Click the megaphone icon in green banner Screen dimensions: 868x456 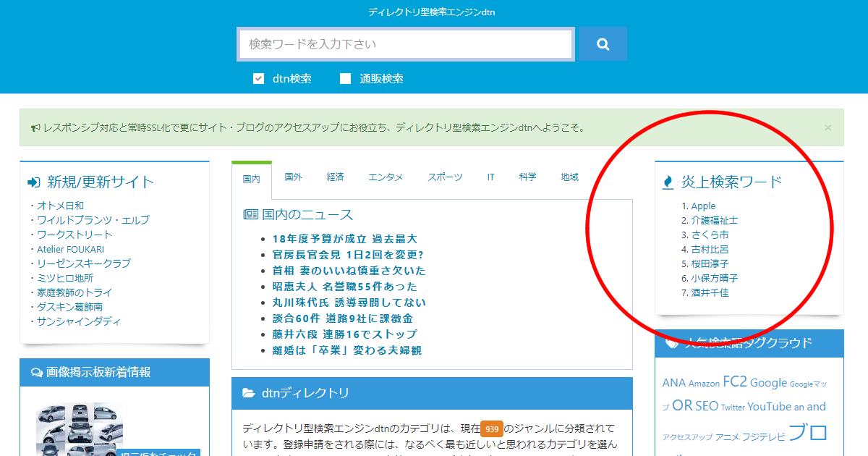point(35,128)
